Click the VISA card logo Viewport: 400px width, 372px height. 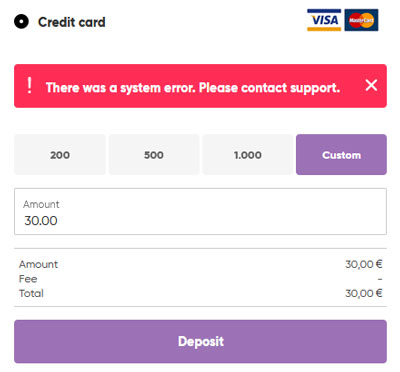(x=324, y=20)
